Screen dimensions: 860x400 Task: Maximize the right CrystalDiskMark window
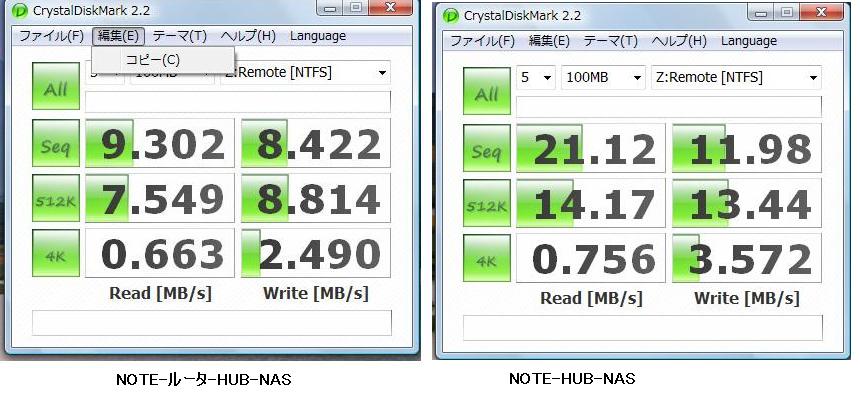click(787, 13)
